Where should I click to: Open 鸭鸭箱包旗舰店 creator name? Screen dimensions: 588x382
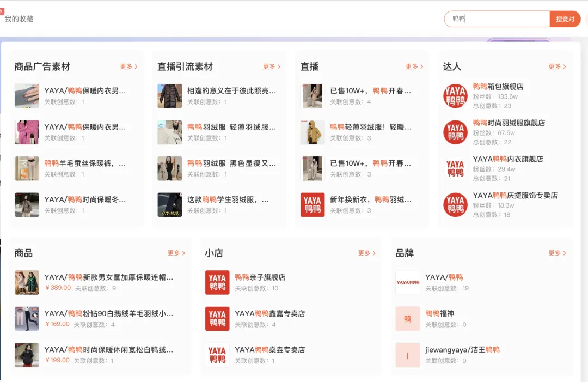pos(498,87)
